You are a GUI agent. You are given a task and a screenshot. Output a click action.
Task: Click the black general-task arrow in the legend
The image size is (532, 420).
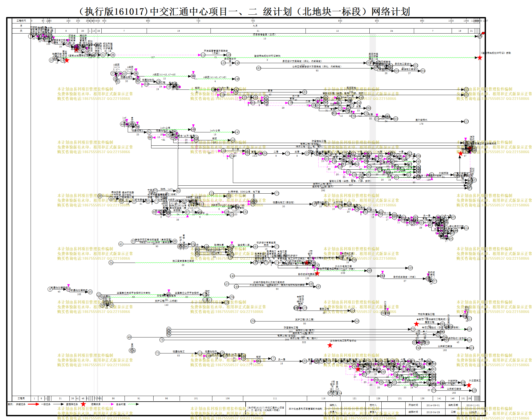point(58,404)
